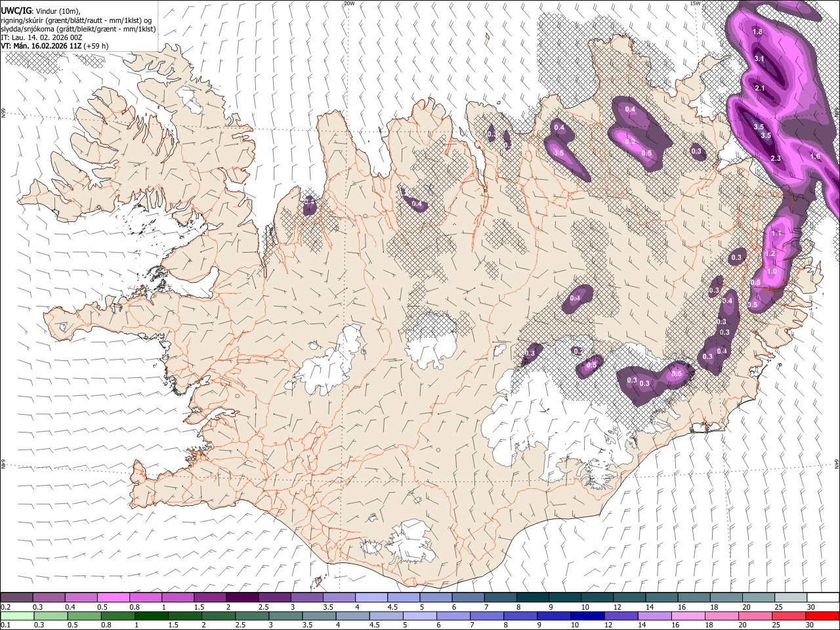Select the darkest purple upper swatch between 2 and 2.5

[242, 597]
